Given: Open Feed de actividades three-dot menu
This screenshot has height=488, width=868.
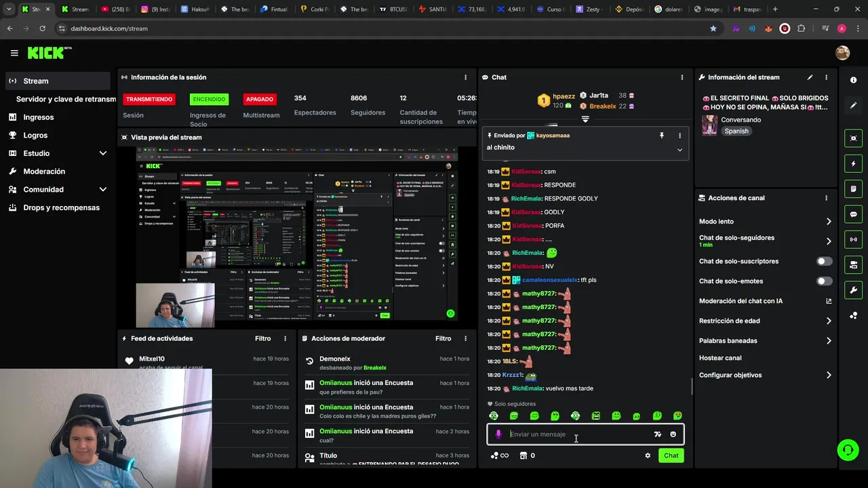Looking at the screenshot, I should pyautogui.click(x=285, y=338).
